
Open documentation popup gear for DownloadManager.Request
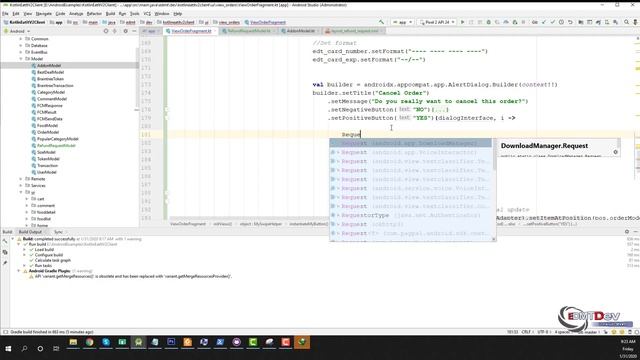616,152
